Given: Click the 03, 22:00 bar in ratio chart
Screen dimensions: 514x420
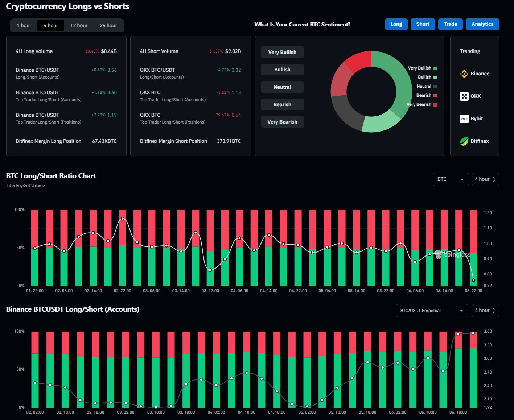Looking at the screenshot, I should point(210,248).
